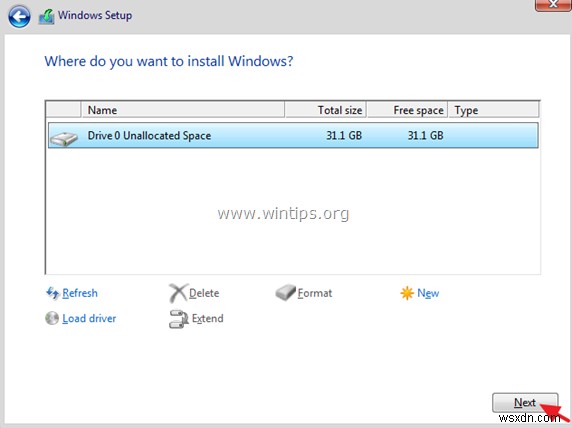The width and height of the screenshot is (572, 428).
Task: Choose the Format link
Action: (315, 293)
